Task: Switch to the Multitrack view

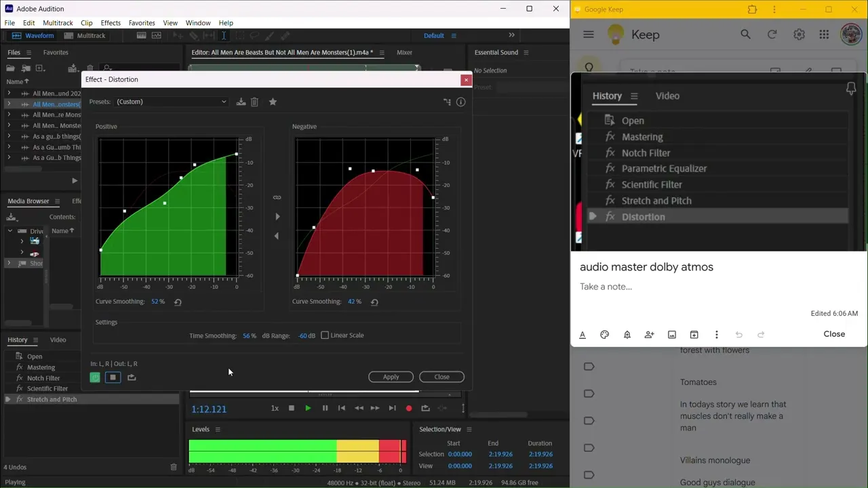Action: pos(85,36)
